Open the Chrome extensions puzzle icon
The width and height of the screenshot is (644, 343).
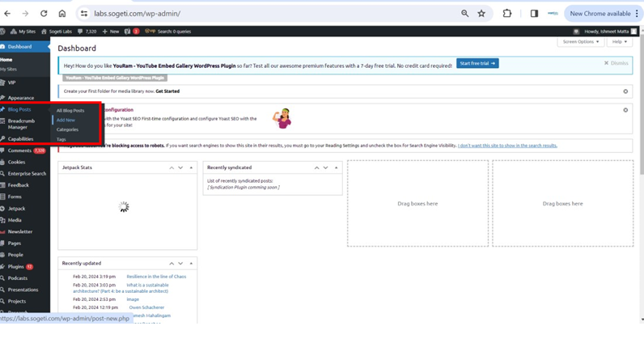tap(507, 14)
